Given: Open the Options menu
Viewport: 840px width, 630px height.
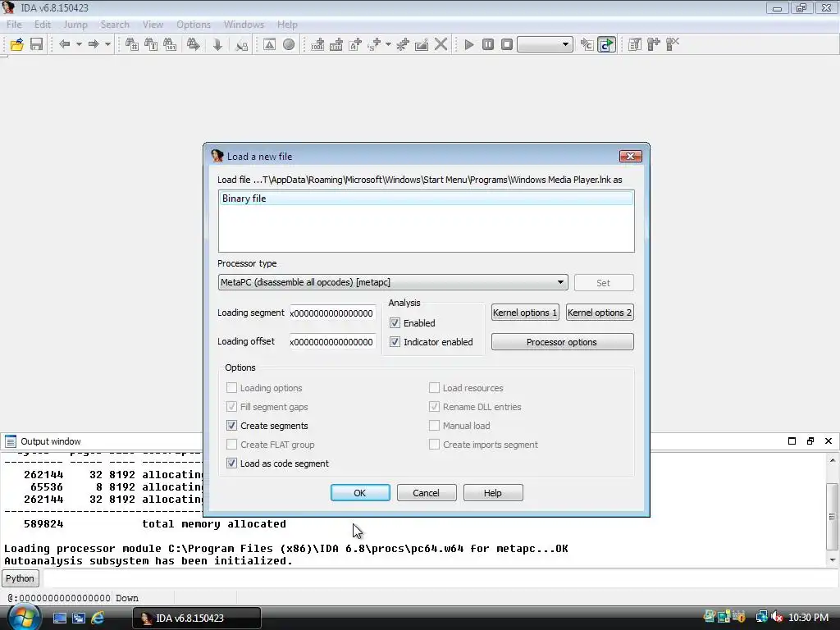Looking at the screenshot, I should (x=194, y=25).
